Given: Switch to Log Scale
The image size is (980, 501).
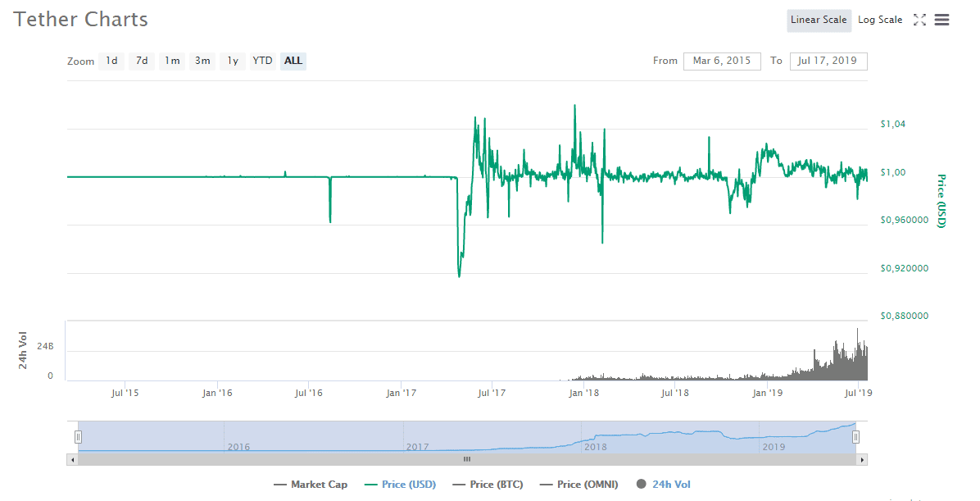Looking at the screenshot, I should (880, 20).
